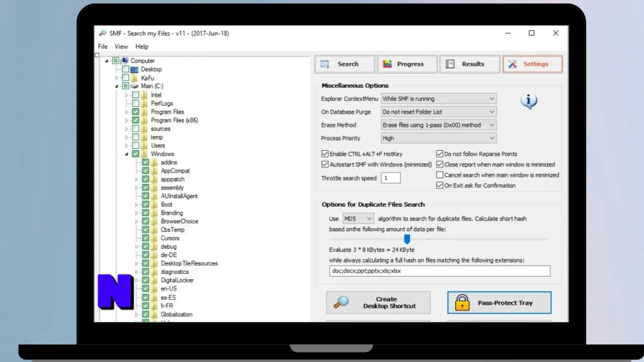The image size is (644, 362).
Task: Open the Help menu
Action: click(x=142, y=47)
